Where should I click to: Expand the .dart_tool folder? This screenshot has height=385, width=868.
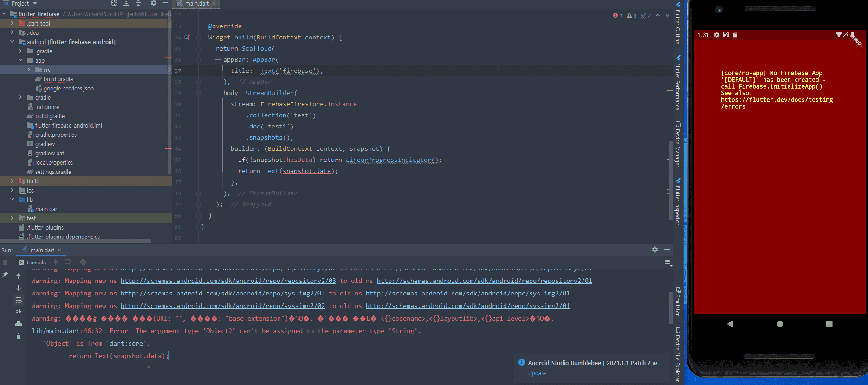[13, 23]
